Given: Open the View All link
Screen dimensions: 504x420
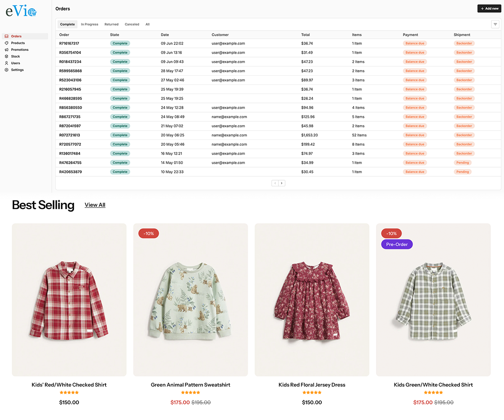Looking at the screenshot, I should click(x=95, y=205).
